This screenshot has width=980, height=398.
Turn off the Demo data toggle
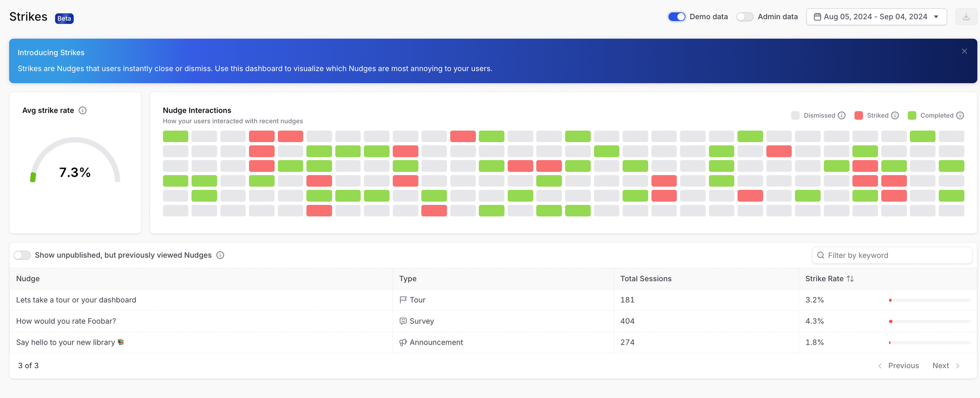click(x=677, y=17)
